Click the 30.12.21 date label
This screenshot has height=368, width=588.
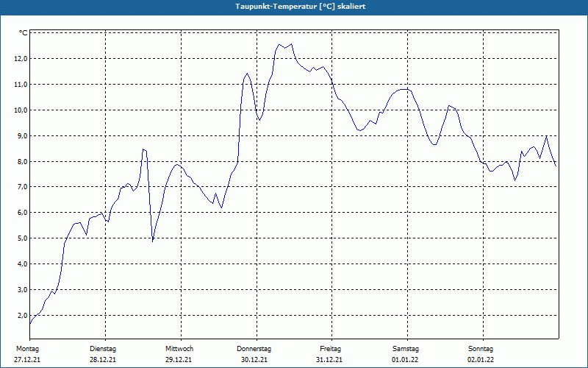click(x=254, y=360)
